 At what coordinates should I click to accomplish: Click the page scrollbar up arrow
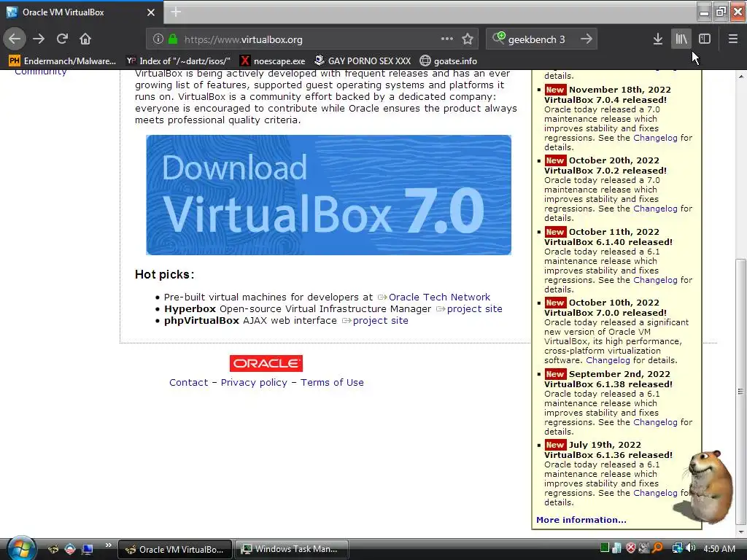[x=741, y=76]
